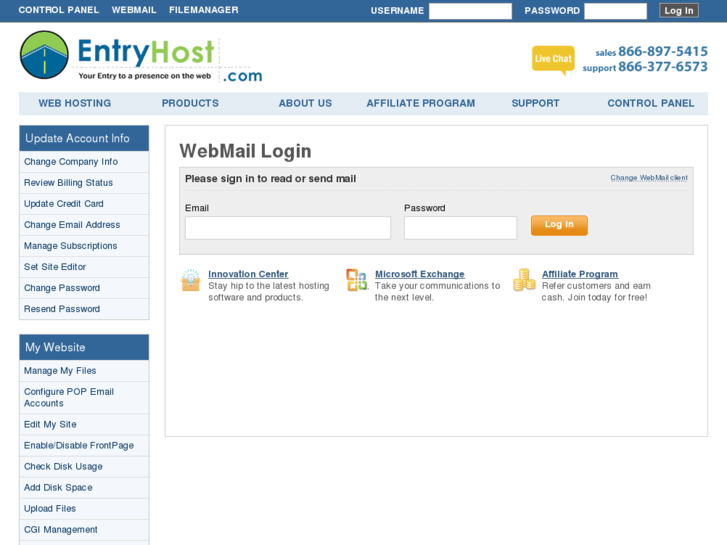Click the Manage Subscriptions link
This screenshot has height=545, width=727.
point(70,246)
